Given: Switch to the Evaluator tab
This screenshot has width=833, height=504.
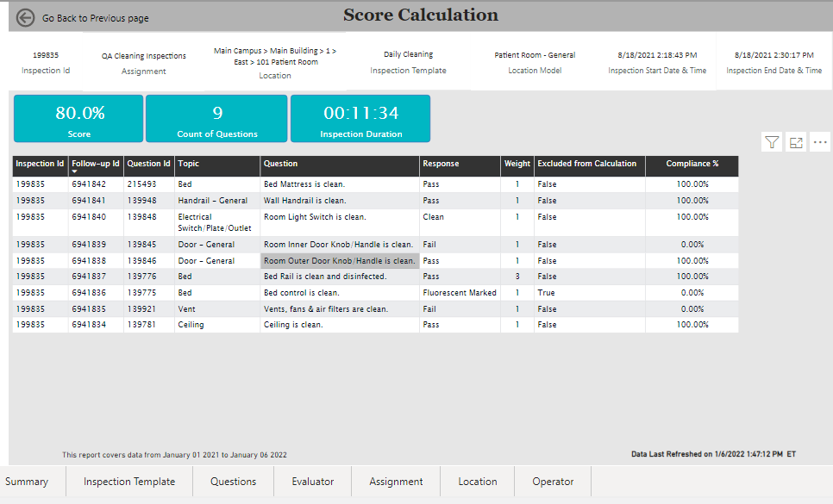Looking at the screenshot, I should [x=312, y=482].
